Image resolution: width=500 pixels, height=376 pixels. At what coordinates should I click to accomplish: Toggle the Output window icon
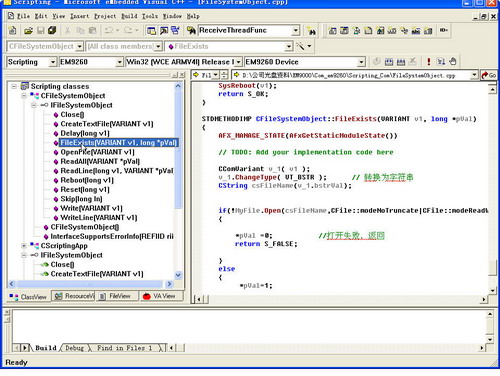click(x=164, y=31)
